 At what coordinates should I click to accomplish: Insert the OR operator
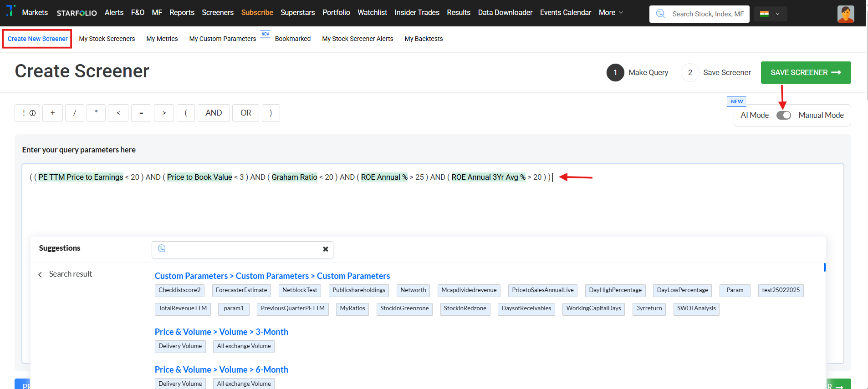coord(246,113)
